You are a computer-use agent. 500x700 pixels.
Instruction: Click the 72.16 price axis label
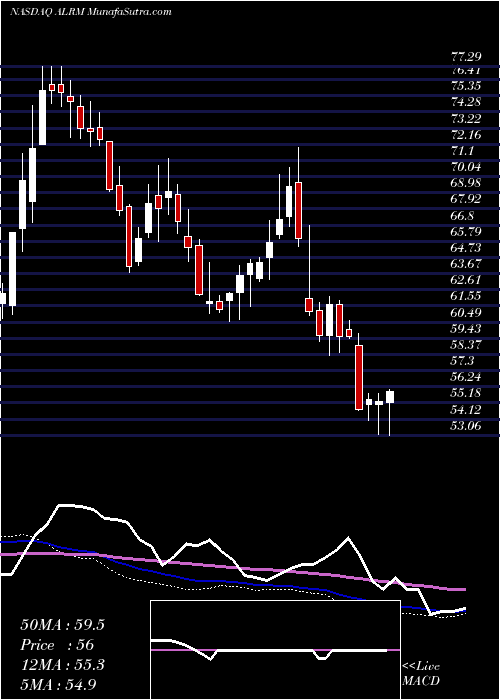(x=466, y=134)
